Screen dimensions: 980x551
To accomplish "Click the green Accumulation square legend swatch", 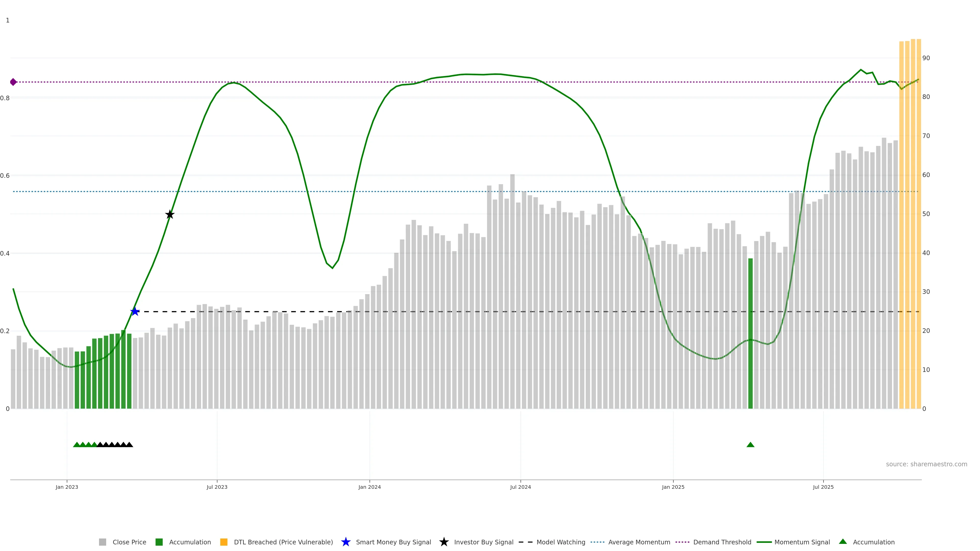I will 159,542.
